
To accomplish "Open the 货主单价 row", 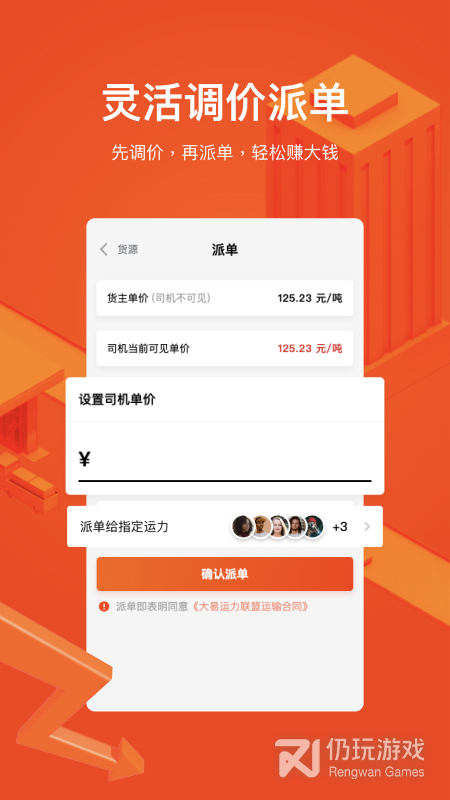I will pyautogui.click(x=225, y=298).
